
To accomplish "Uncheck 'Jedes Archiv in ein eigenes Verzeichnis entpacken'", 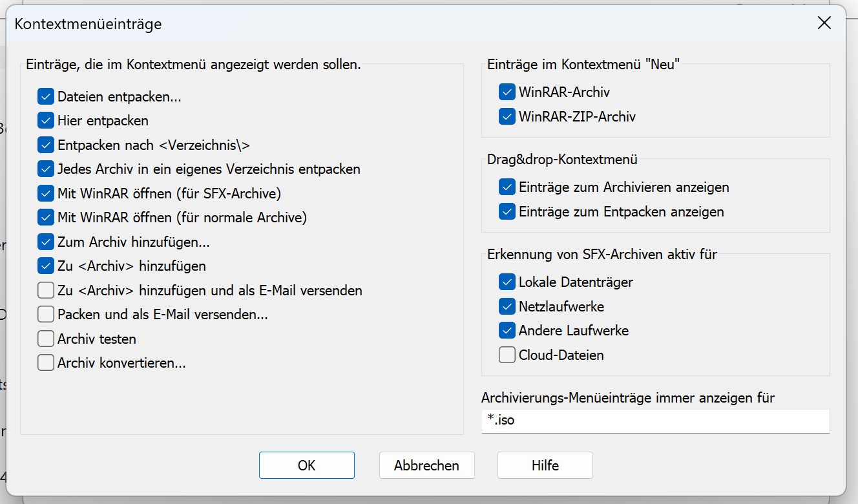I will [46, 169].
